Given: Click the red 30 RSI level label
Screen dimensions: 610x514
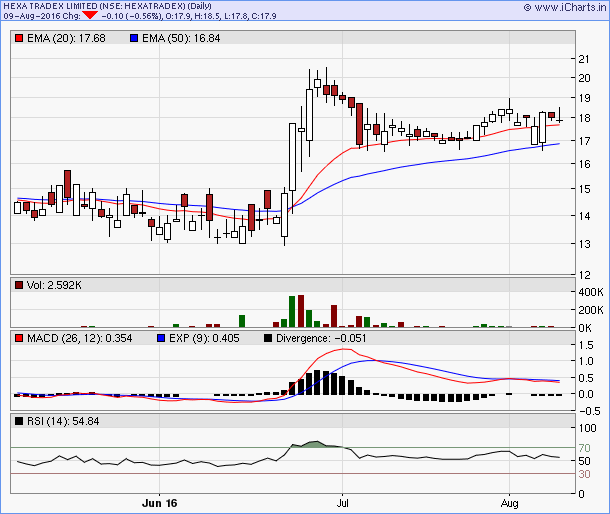Looking at the screenshot, I should (584, 474).
